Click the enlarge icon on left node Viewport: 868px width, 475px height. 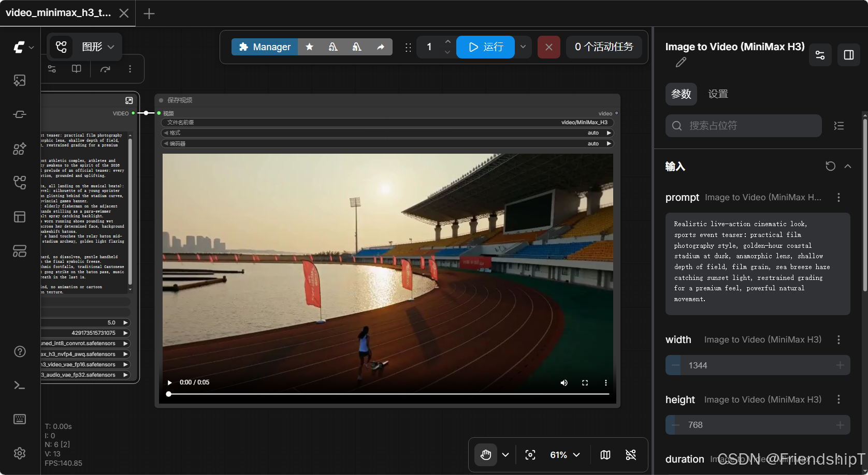[129, 100]
